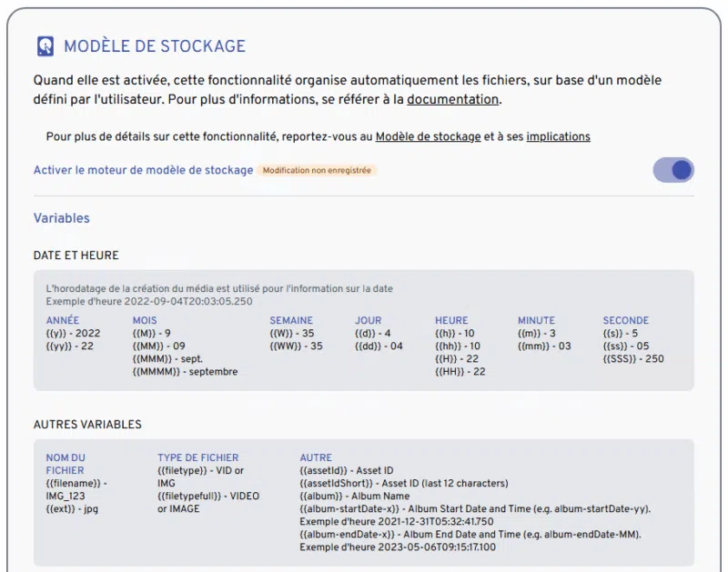
Task: Click the {{WW}} - 35 week variable
Action: point(296,346)
